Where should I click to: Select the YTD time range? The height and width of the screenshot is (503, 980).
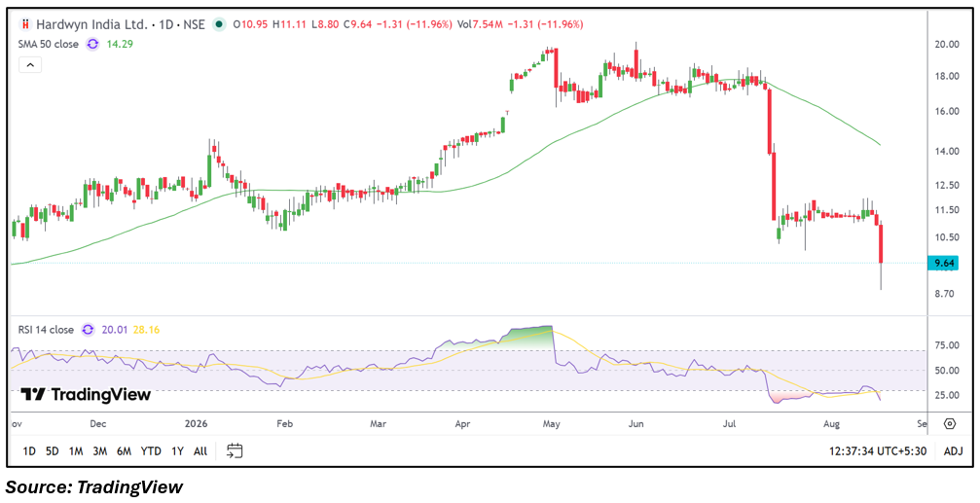(151, 450)
